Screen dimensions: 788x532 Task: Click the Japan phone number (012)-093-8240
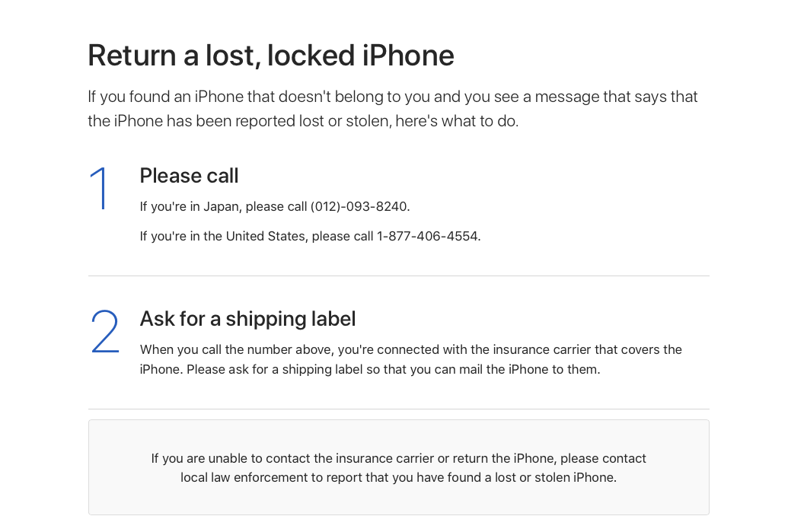[359, 207]
